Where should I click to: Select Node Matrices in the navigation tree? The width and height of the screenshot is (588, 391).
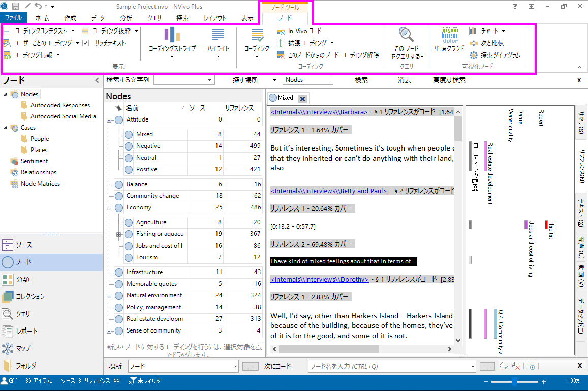point(40,184)
